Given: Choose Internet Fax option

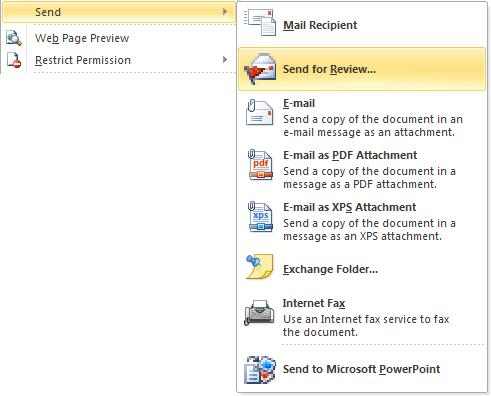Looking at the screenshot, I should 362,317.
